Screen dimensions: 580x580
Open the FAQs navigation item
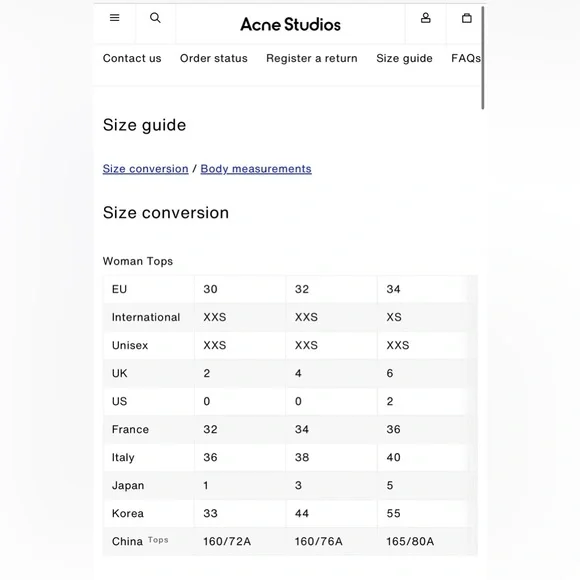click(x=466, y=58)
